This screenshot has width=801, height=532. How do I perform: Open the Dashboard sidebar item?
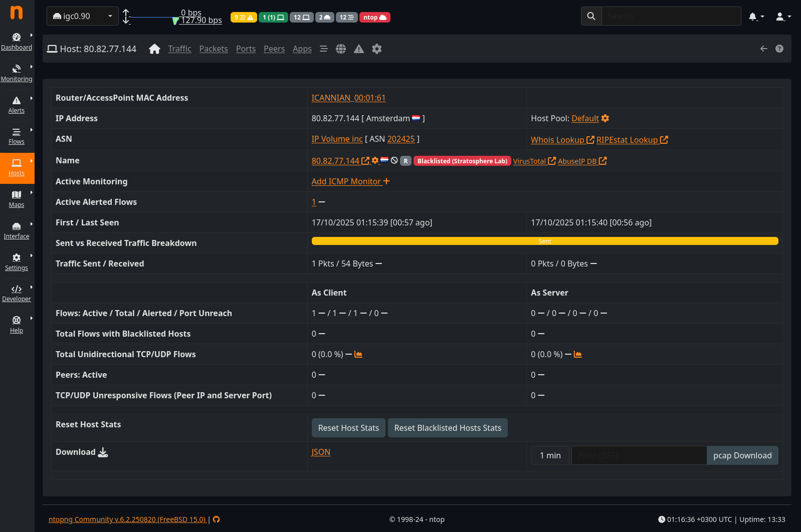tap(17, 42)
